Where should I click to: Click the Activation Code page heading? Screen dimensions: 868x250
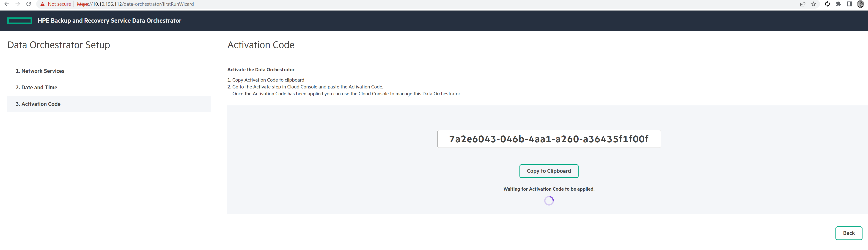tap(261, 45)
